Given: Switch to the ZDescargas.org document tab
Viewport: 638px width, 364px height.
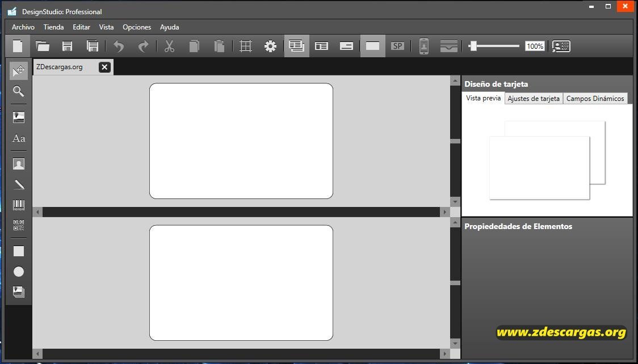Looking at the screenshot, I should point(60,67).
